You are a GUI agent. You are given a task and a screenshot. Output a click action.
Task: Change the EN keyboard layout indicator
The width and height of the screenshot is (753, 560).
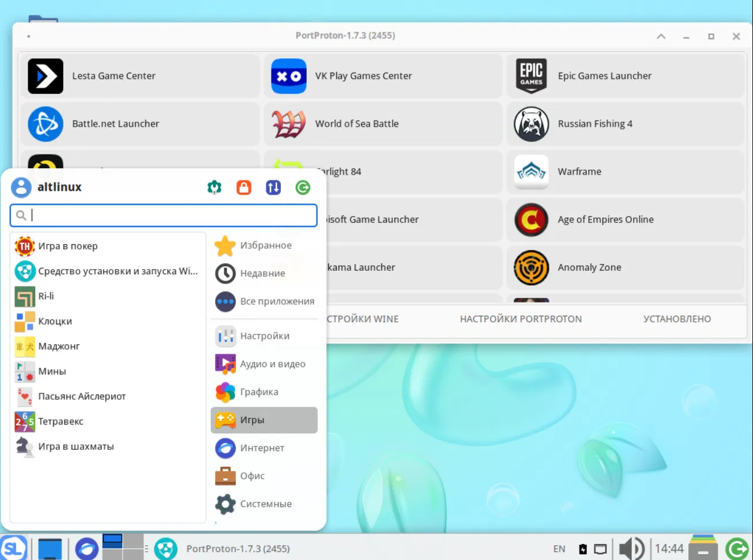point(559,549)
